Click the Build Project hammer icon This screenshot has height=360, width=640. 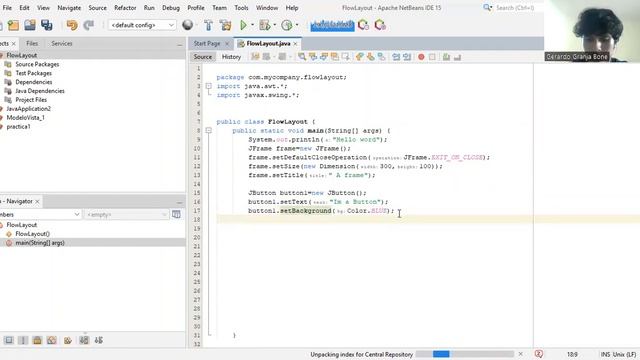click(209, 25)
